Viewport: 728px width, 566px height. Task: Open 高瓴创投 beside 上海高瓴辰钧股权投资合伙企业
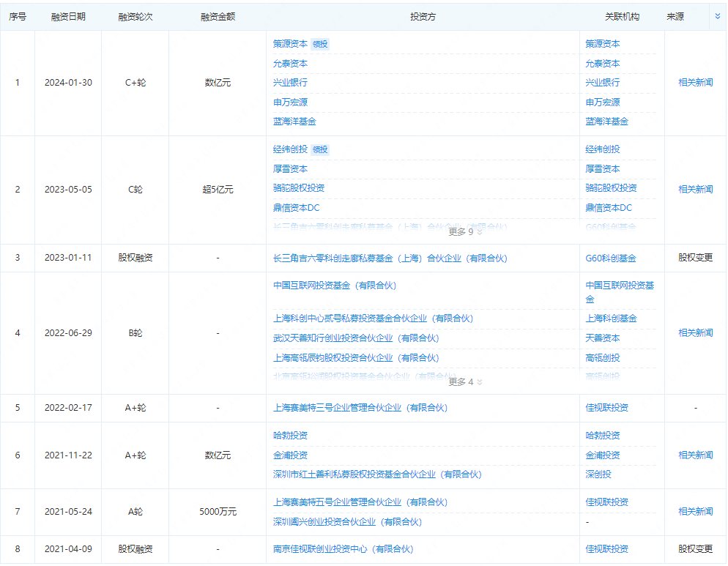(x=603, y=358)
